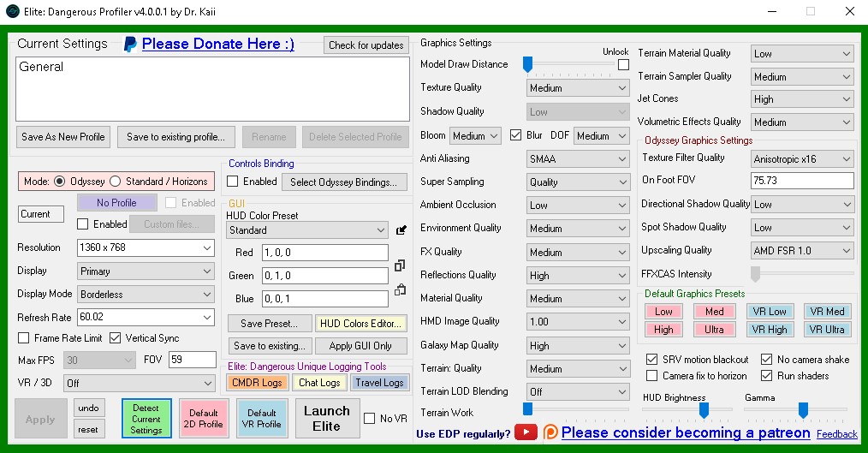Screen dimensions: 868x453
Task: Apply the Low graphics preset
Action: click(663, 311)
